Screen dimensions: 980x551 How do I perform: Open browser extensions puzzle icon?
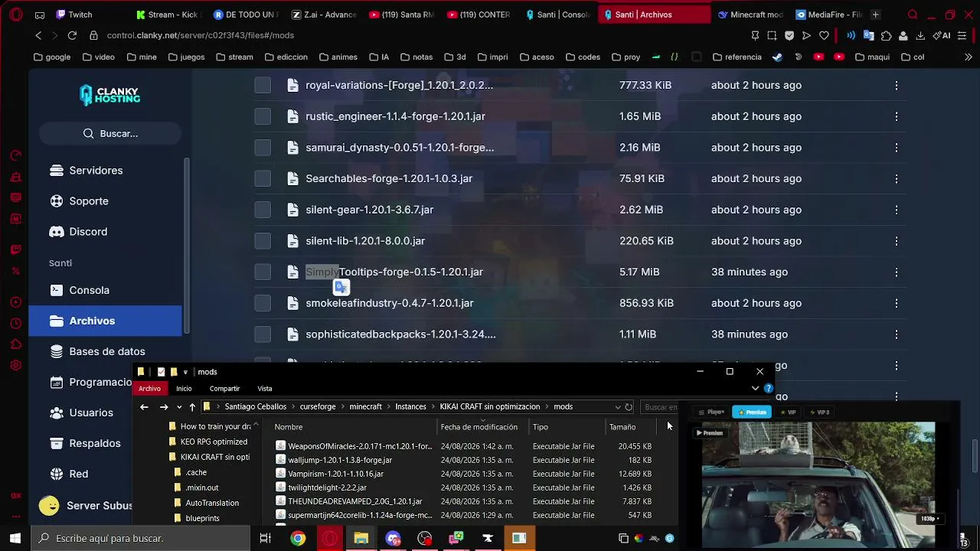click(886, 35)
